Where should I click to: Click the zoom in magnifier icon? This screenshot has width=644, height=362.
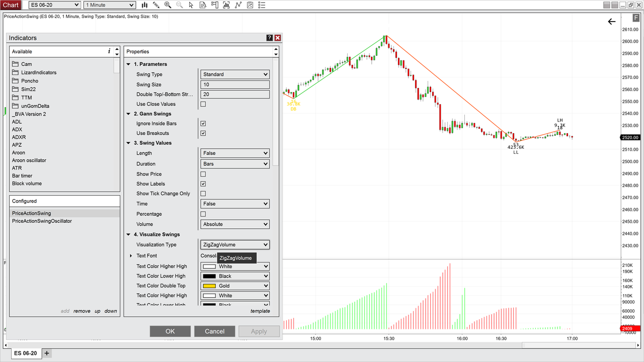[x=168, y=5]
